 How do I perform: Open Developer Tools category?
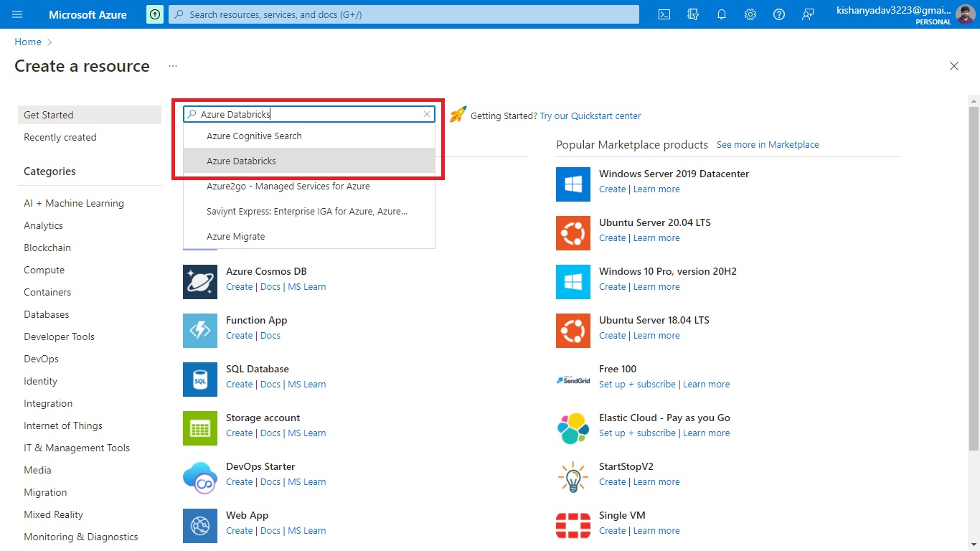(x=59, y=336)
